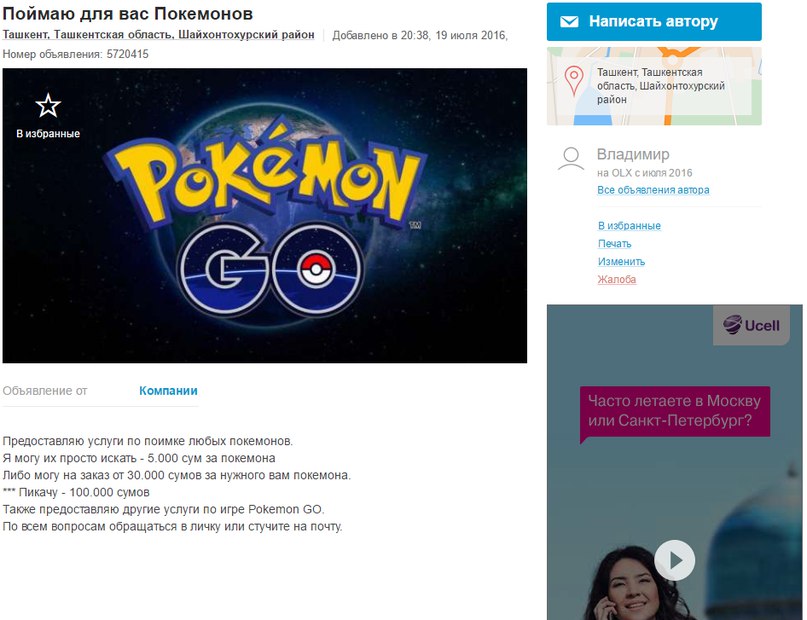Click the seller name Владимир
This screenshot has width=807, height=620.
tap(633, 154)
